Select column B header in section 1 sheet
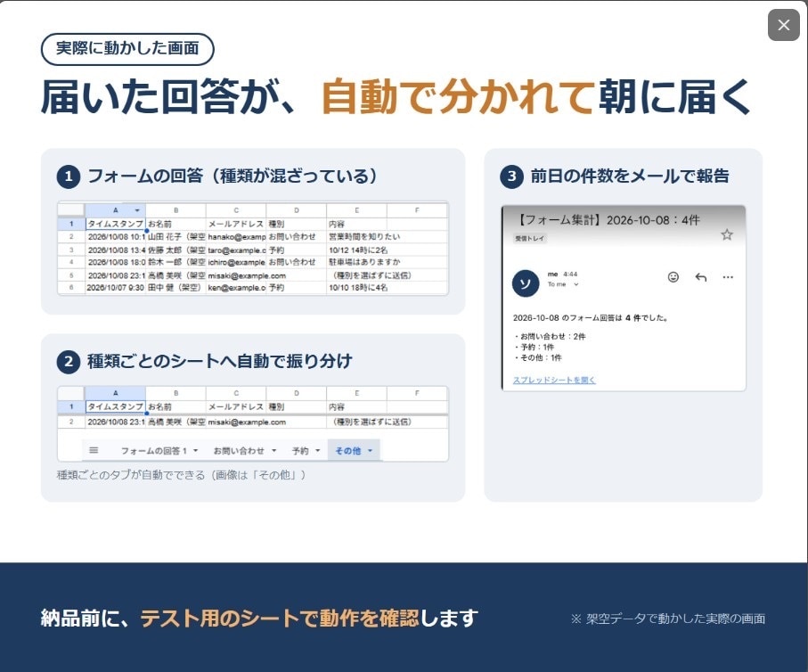 point(175,210)
